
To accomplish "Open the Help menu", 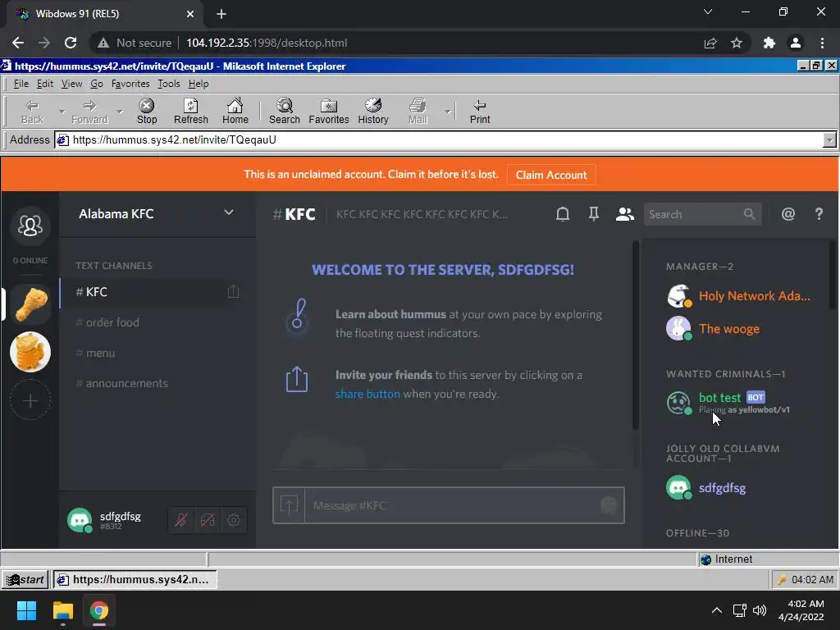I will (x=199, y=84).
